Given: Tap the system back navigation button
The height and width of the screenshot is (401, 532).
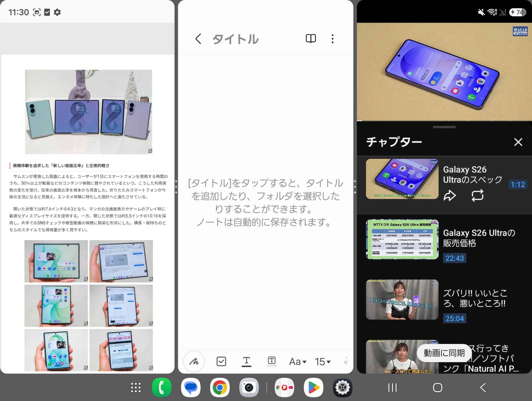Looking at the screenshot, I should [x=483, y=387].
